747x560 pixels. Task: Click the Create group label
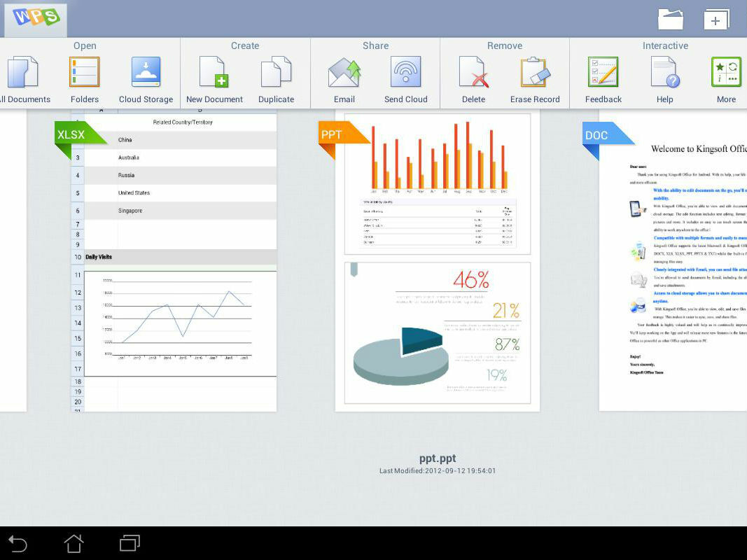point(245,45)
